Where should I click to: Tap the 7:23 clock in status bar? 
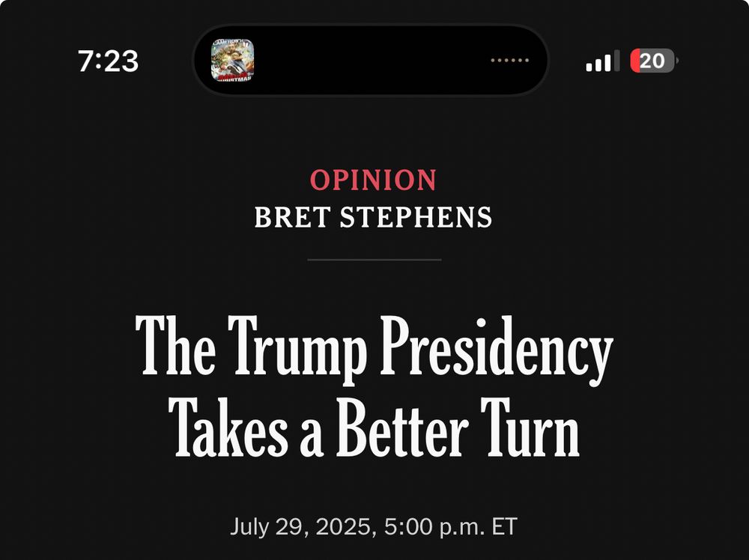109,61
